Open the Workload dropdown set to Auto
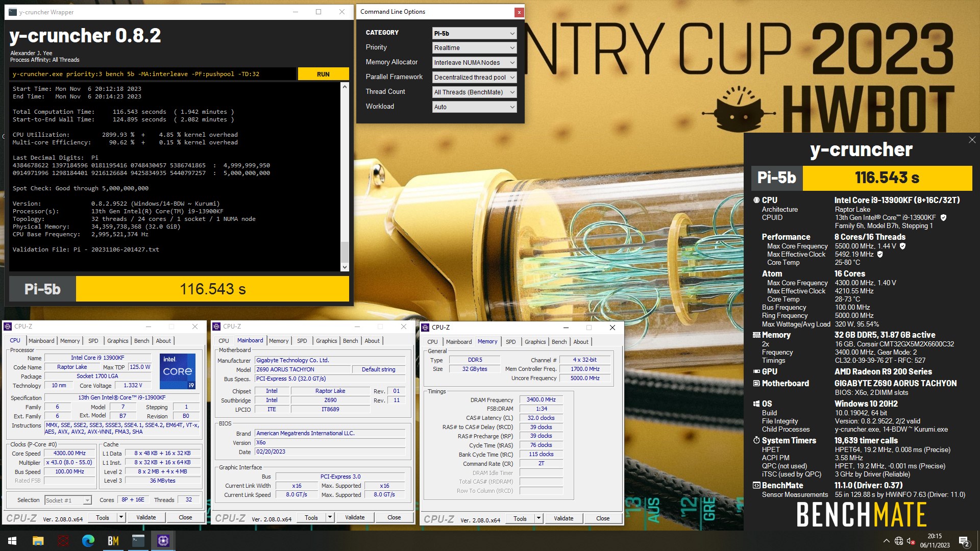980x551 pixels. (474, 107)
